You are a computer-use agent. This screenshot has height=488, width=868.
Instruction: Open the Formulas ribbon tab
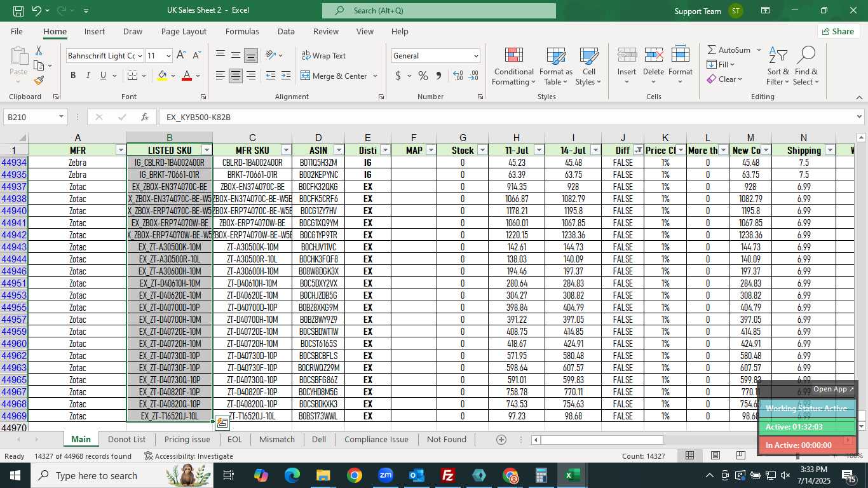click(x=242, y=31)
